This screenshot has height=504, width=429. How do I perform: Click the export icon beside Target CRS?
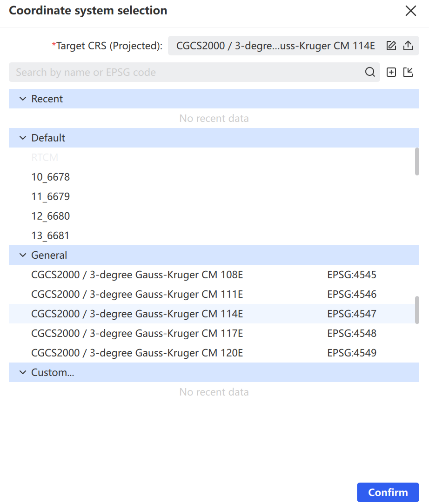pyautogui.click(x=408, y=46)
